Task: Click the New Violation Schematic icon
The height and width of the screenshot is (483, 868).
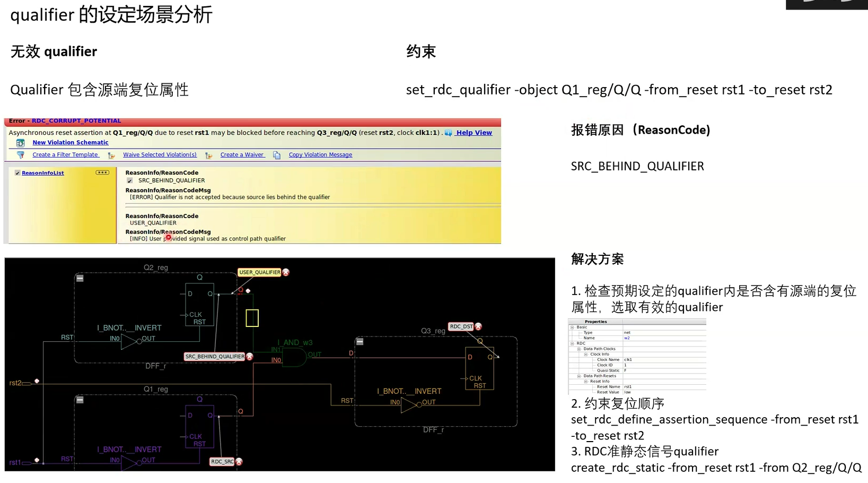Action: [21, 143]
